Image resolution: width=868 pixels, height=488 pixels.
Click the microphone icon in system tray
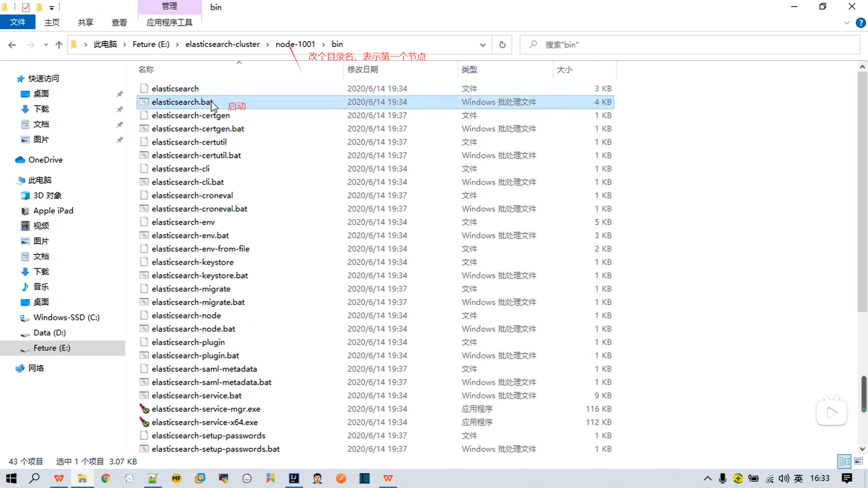click(722, 479)
